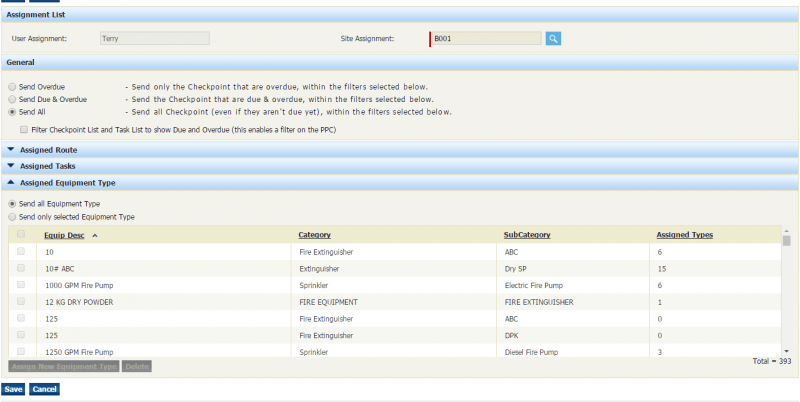The width and height of the screenshot is (800, 402).
Task: Sort table by Assigned Types column
Action: pos(685,235)
